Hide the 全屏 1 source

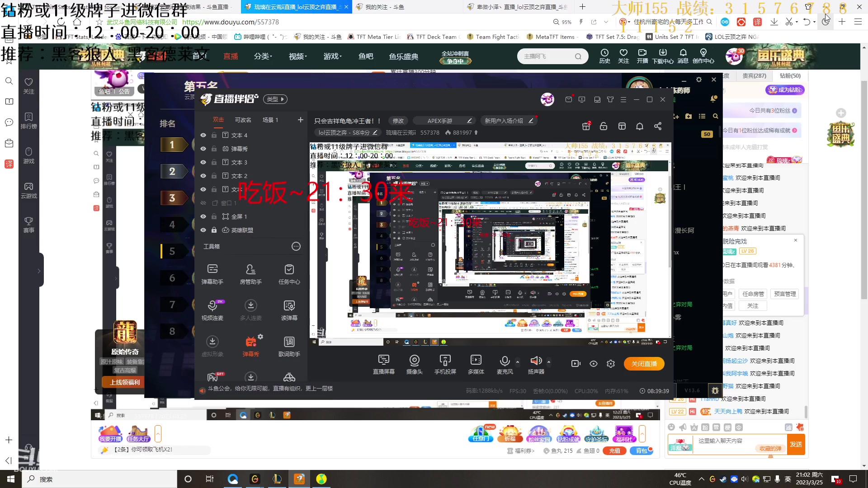(203, 216)
